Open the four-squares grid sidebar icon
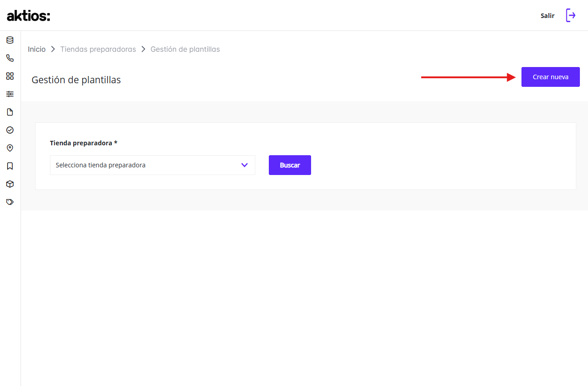This screenshot has width=588, height=386. (x=10, y=76)
